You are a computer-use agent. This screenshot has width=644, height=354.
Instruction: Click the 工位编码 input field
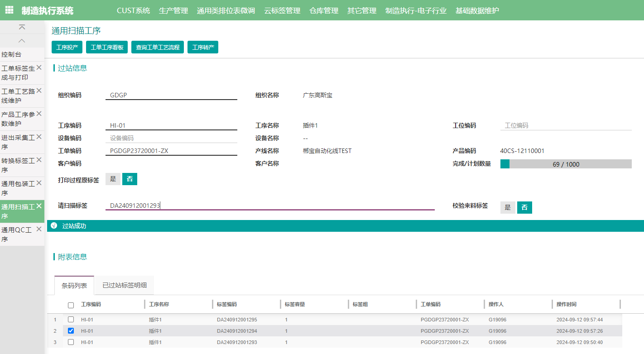pos(566,125)
